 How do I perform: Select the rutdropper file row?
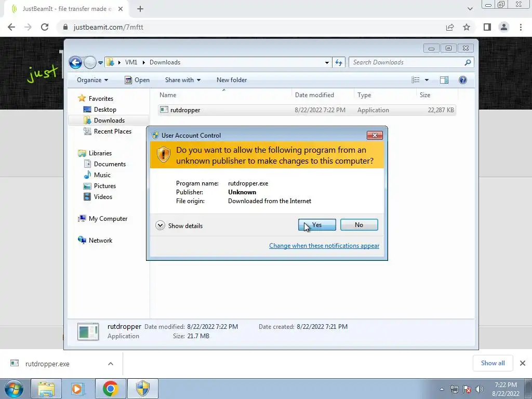[x=307, y=110]
